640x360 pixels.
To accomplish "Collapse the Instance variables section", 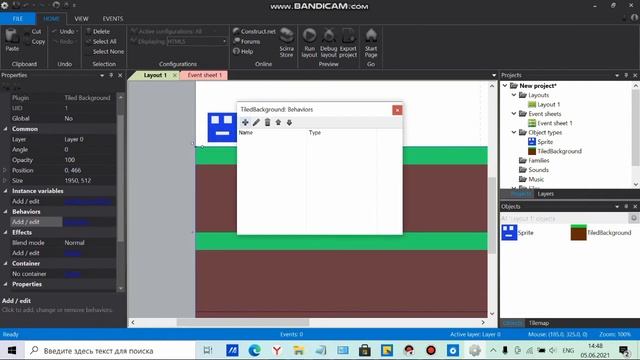I will [5, 191].
